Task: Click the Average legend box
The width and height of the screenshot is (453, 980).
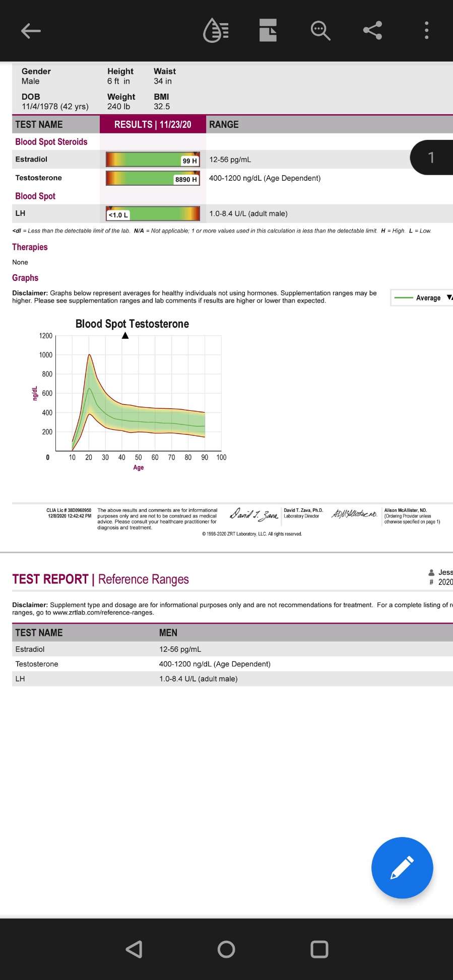Action: [422, 298]
